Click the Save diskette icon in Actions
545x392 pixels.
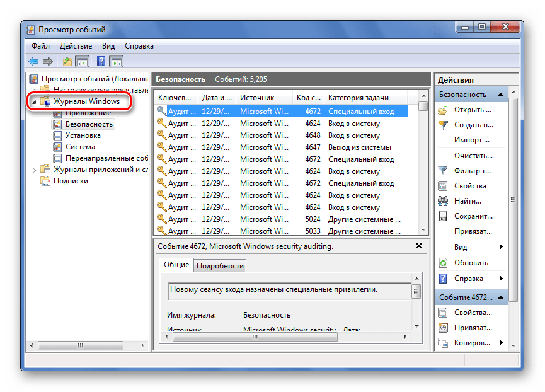pyautogui.click(x=443, y=216)
